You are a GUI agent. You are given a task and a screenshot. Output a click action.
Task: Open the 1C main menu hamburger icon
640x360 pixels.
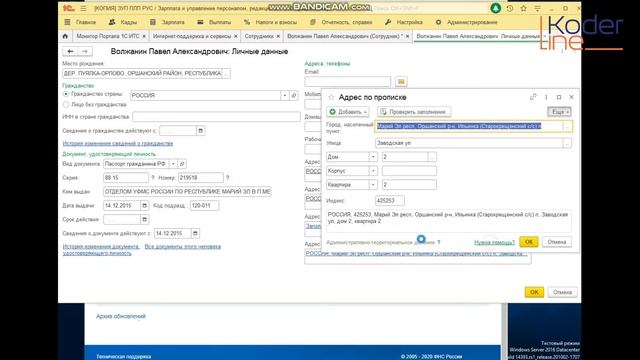(x=83, y=8)
